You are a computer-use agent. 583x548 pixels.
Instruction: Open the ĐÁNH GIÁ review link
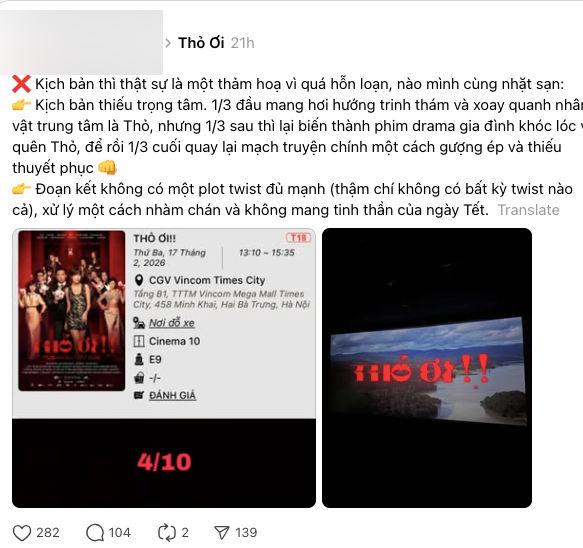(172, 396)
